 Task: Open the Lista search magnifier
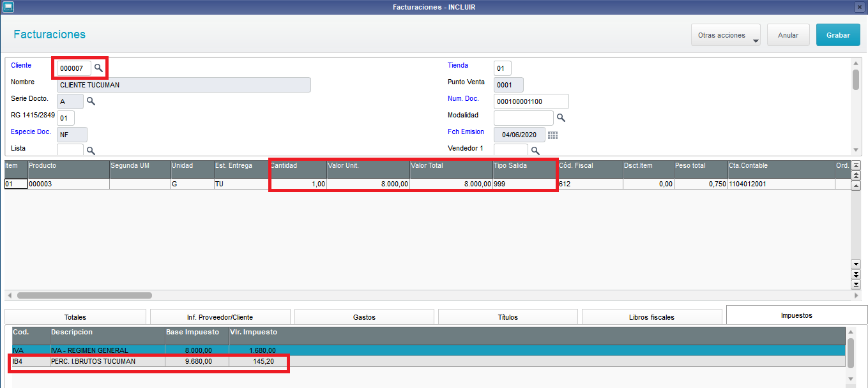[91, 151]
